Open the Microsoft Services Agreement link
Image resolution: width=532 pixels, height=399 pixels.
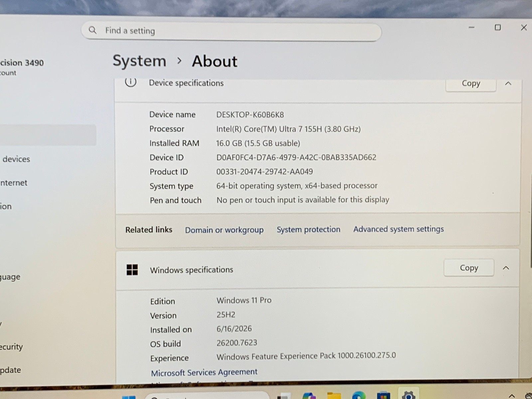204,372
